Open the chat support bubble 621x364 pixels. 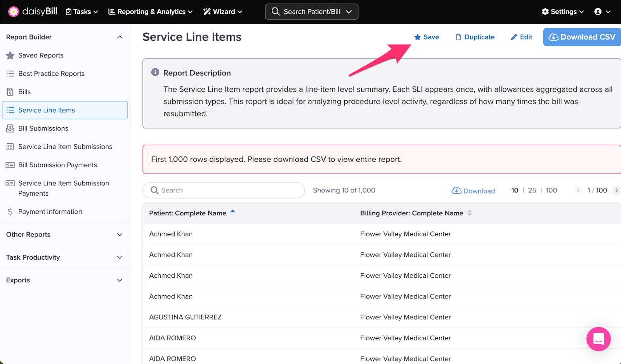click(598, 339)
